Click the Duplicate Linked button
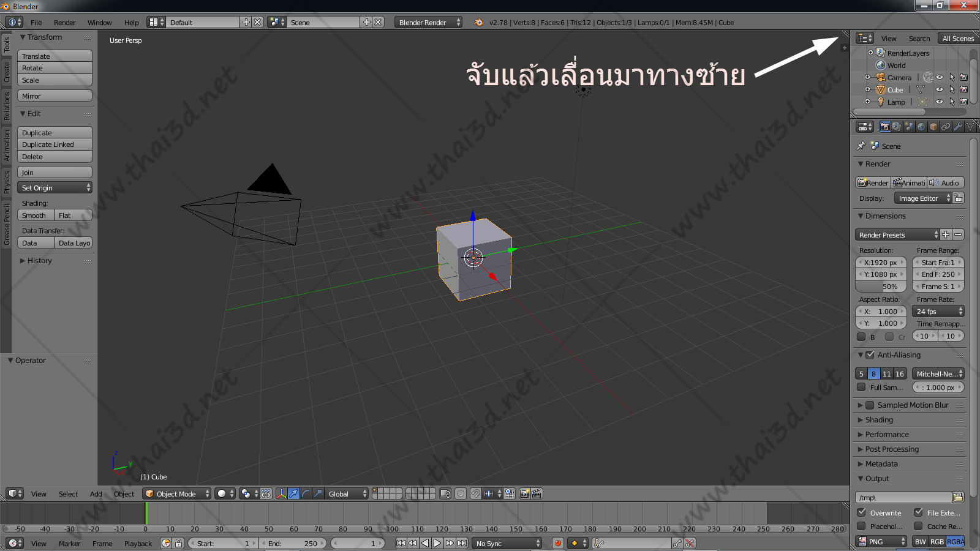Image resolution: width=980 pixels, height=551 pixels. tap(55, 144)
